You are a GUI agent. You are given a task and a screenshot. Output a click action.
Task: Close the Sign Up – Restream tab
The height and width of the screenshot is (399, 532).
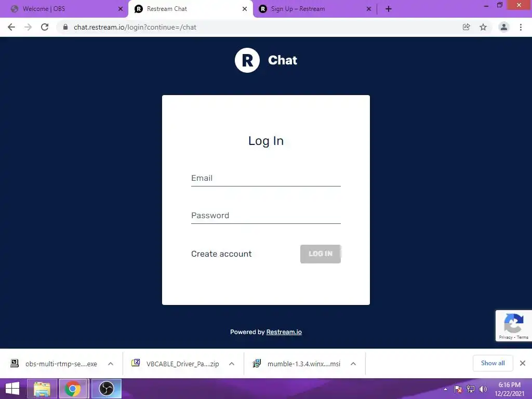(369, 9)
